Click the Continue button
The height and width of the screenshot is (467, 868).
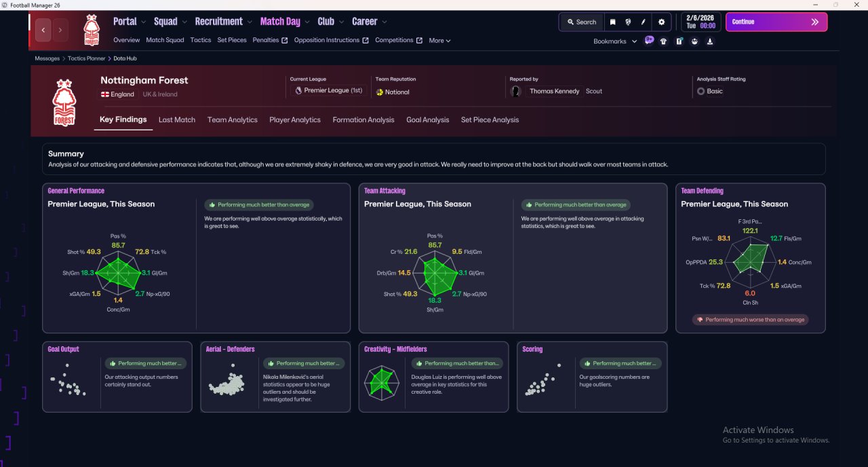click(x=776, y=22)
